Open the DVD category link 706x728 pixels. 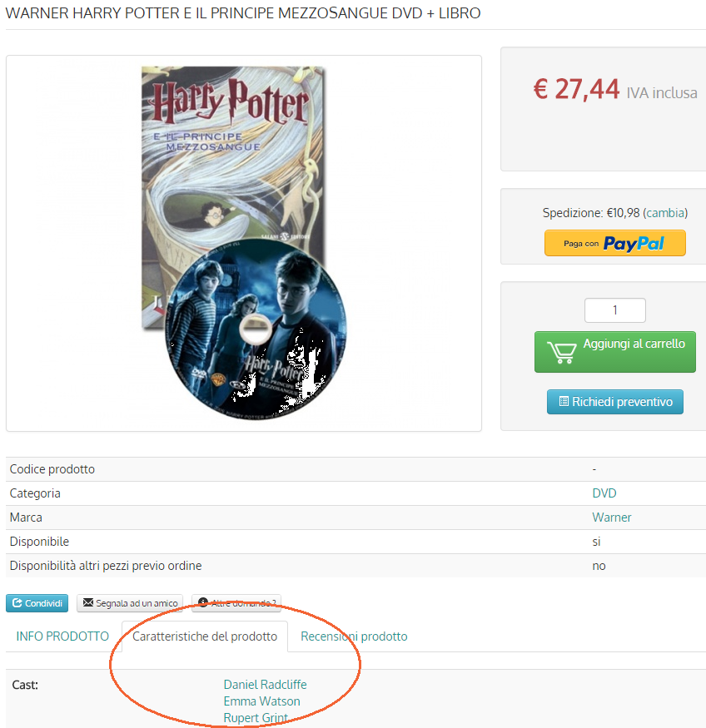604,493
